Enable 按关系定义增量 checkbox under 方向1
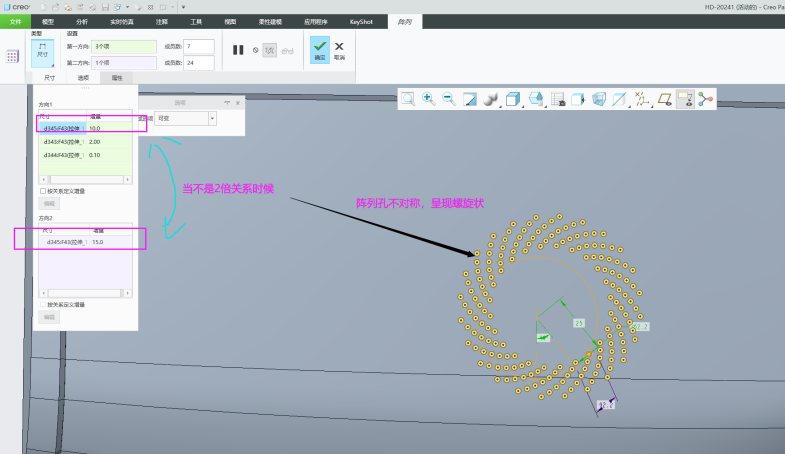Viewport: 785px width, 454px height. tap(43, 191)
